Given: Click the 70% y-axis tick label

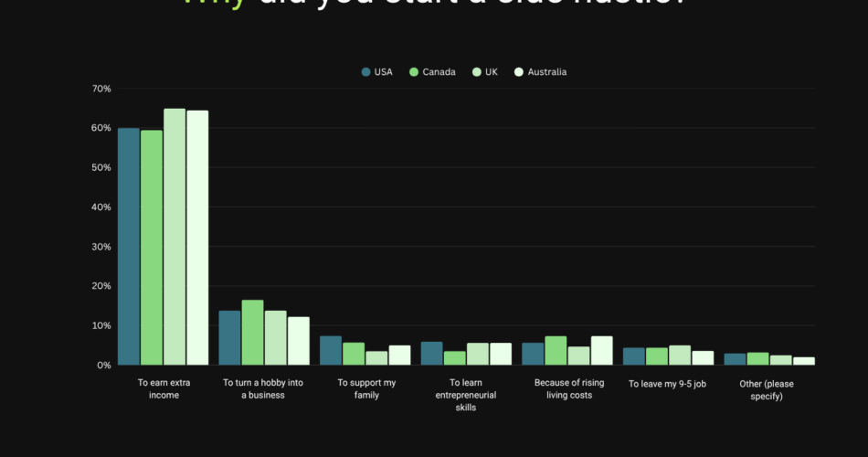Looking at the screenshot, I should click(101, 89).
